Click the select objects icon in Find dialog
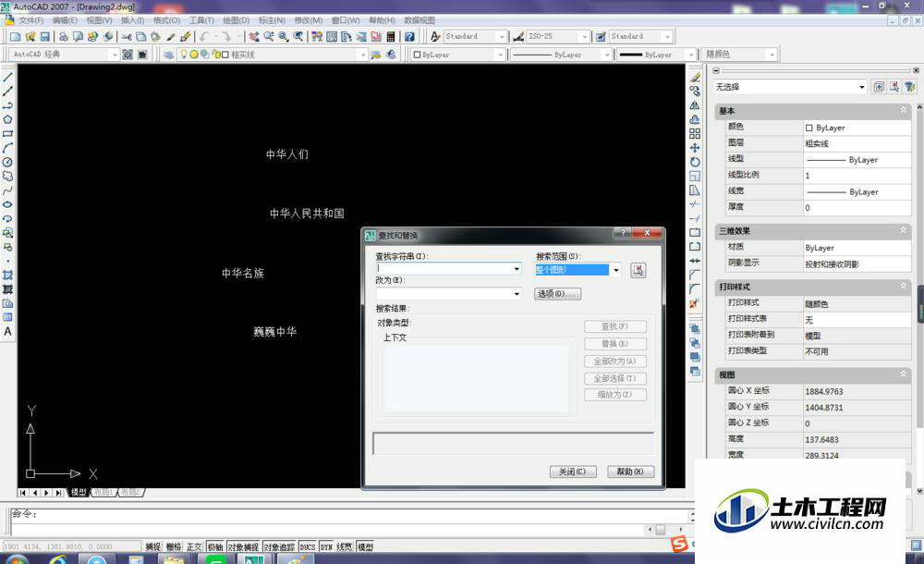This screenshot has height=564, width=924. coord(638,270)
